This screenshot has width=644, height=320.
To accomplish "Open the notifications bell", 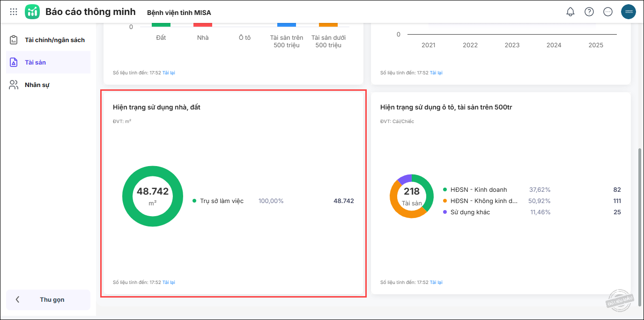I will [570, 12].
